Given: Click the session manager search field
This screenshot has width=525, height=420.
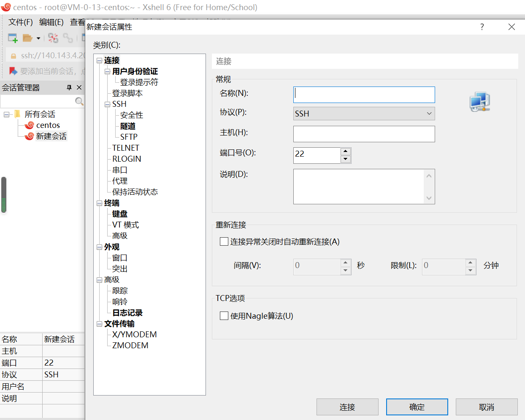Looking at the screenshot, I should point(38,101).
